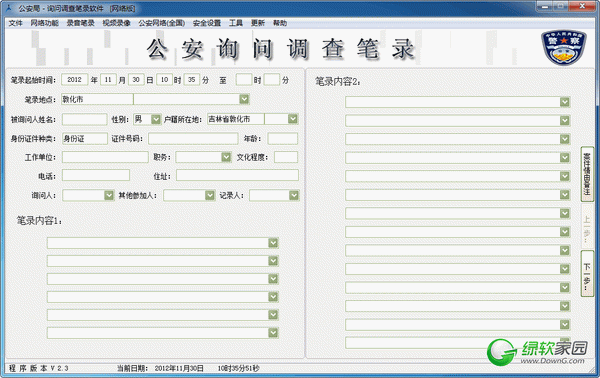Focus the 工作单位 input field
This screenshot has height=378, width=600.
click(105, 157)
